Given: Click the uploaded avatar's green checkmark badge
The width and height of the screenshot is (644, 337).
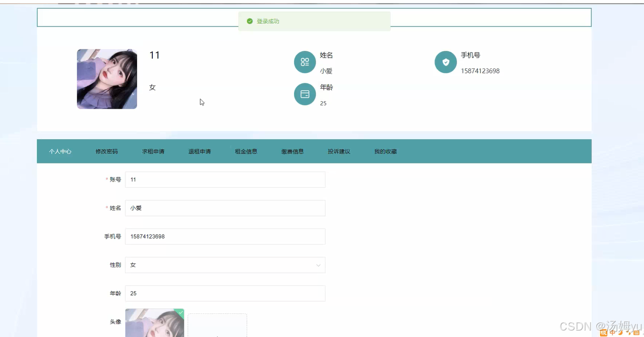Looking at the screenshot, I should point(181,312).
